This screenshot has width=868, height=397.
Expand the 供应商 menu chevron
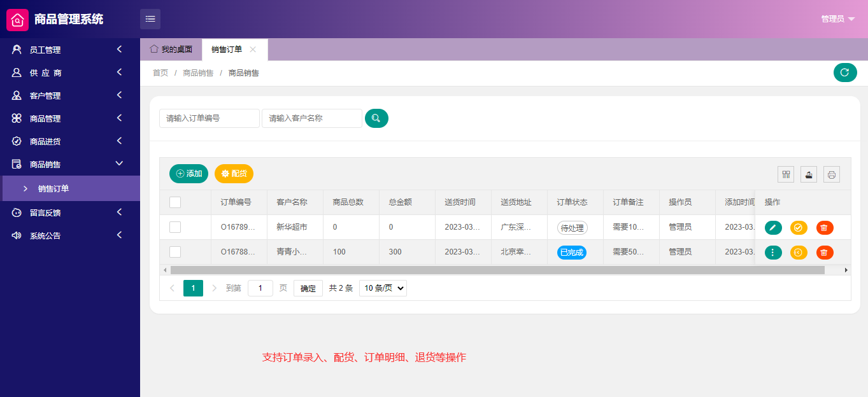119,73
